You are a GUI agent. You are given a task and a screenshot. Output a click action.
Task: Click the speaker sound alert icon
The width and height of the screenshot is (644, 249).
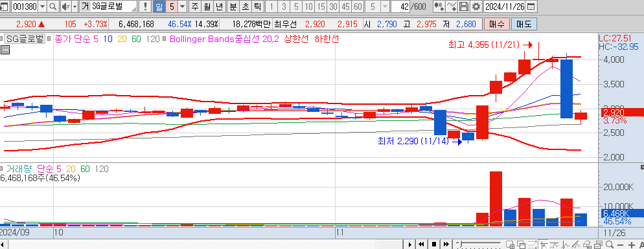coord(65,6)
